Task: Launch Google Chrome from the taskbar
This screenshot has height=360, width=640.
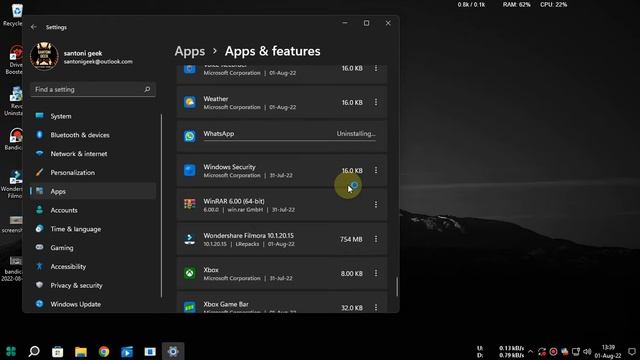Action: [104, 351]
